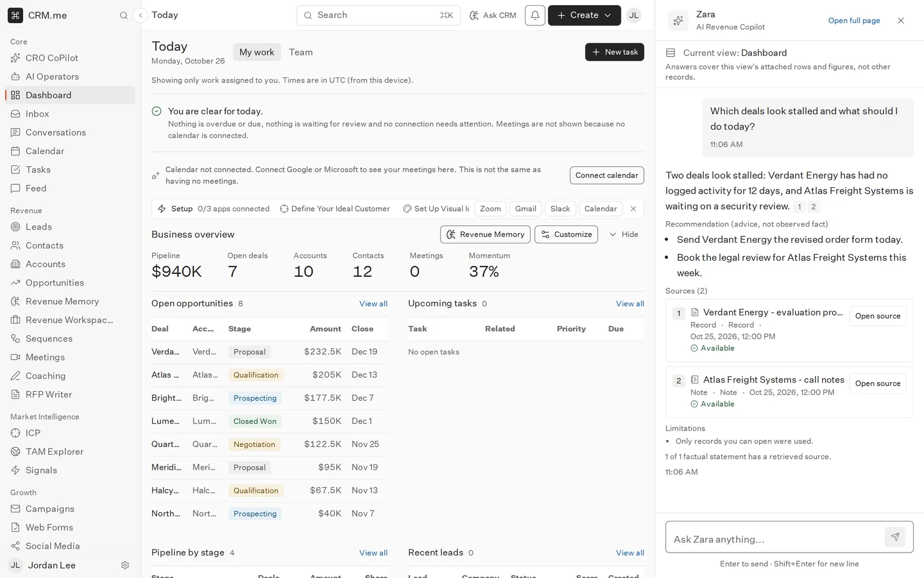Connect the Slack app chip

tap(560, 209)
